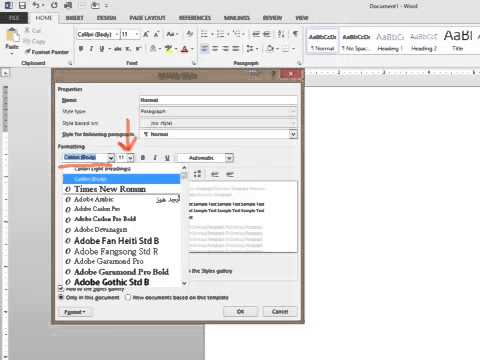The width and height of the screenshot is (480, 360).
Task: Click the Italic button in the dialog formatting row
Action: pyautogui.click(x=155, y=158)
